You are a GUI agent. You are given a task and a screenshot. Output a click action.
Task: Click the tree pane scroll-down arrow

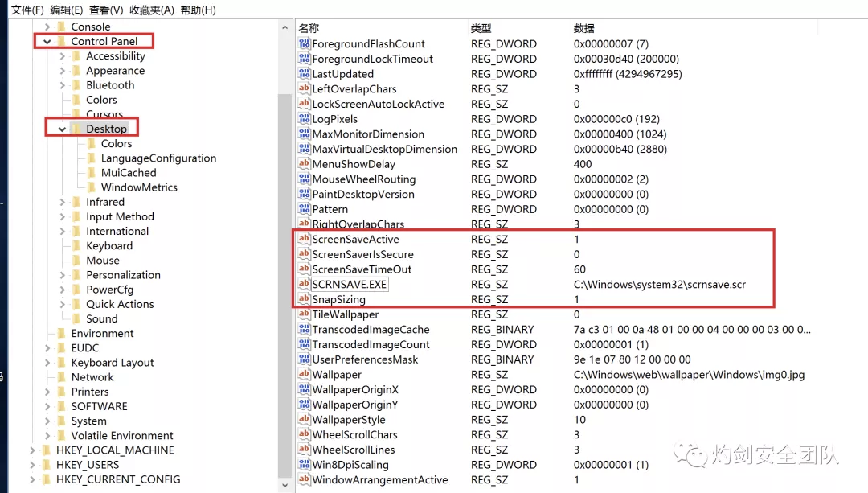click(x=285, y=485)
